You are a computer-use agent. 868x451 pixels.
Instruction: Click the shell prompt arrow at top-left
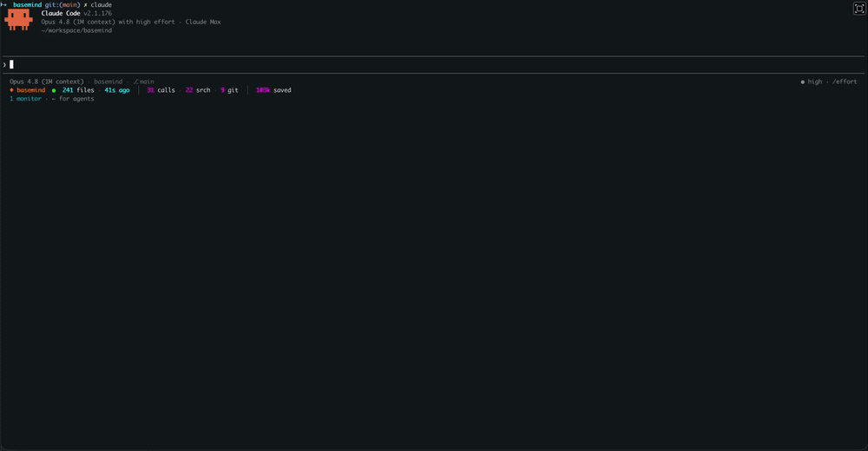[3, 5]
